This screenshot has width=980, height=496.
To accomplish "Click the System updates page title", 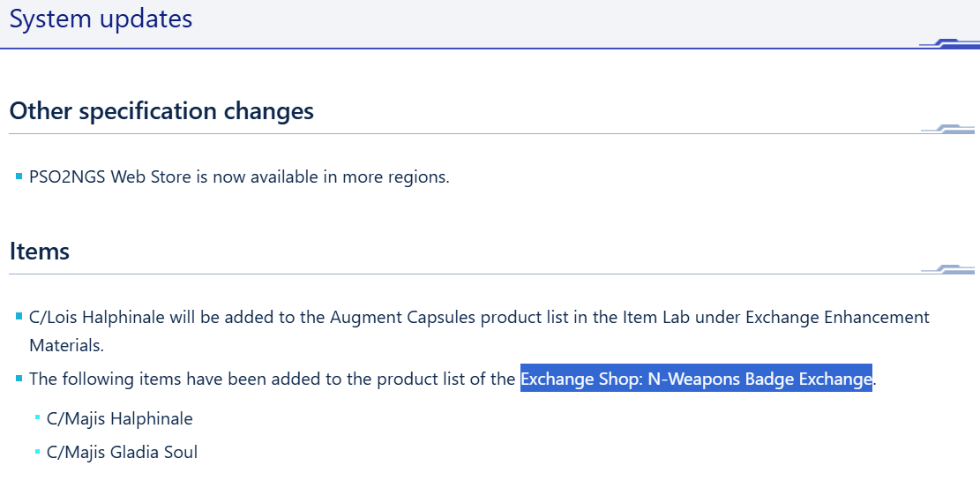I will pos(101,19).
